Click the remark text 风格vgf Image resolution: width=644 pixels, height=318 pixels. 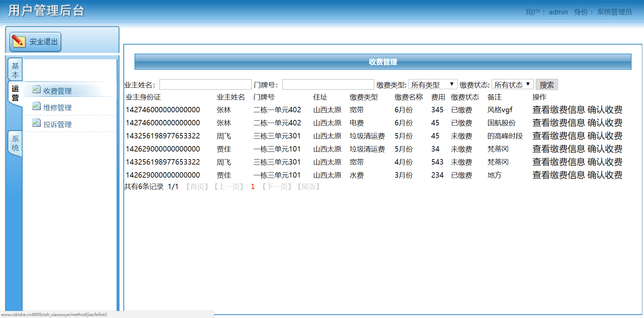(500, 110)
